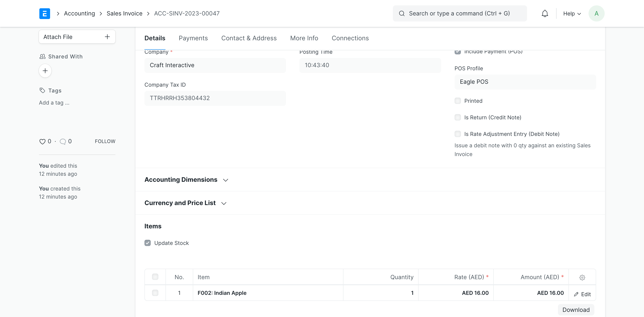Open comments via the comment bubble icon

pos(63,141)
